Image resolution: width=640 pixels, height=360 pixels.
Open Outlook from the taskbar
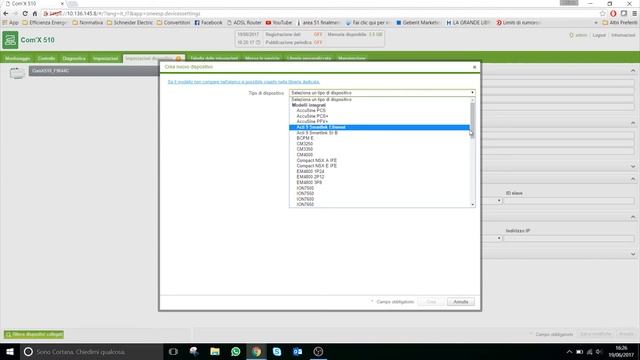point(298,351)
